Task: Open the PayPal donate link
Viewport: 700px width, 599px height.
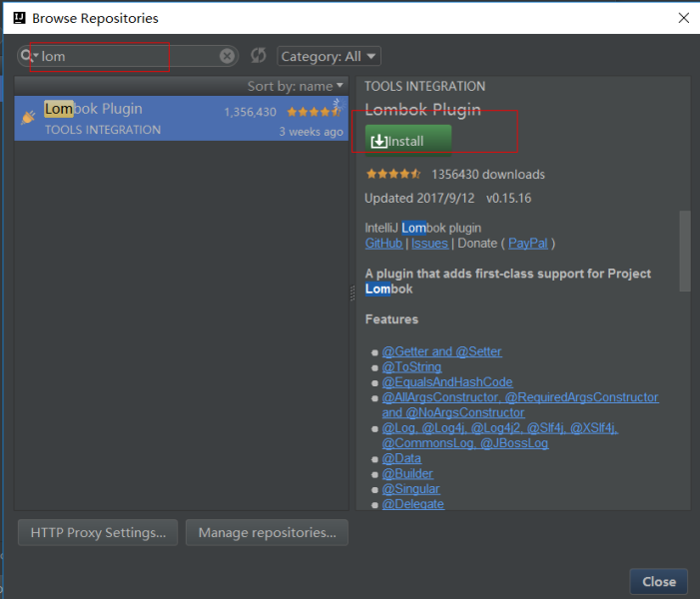Action: coord(527,244)
